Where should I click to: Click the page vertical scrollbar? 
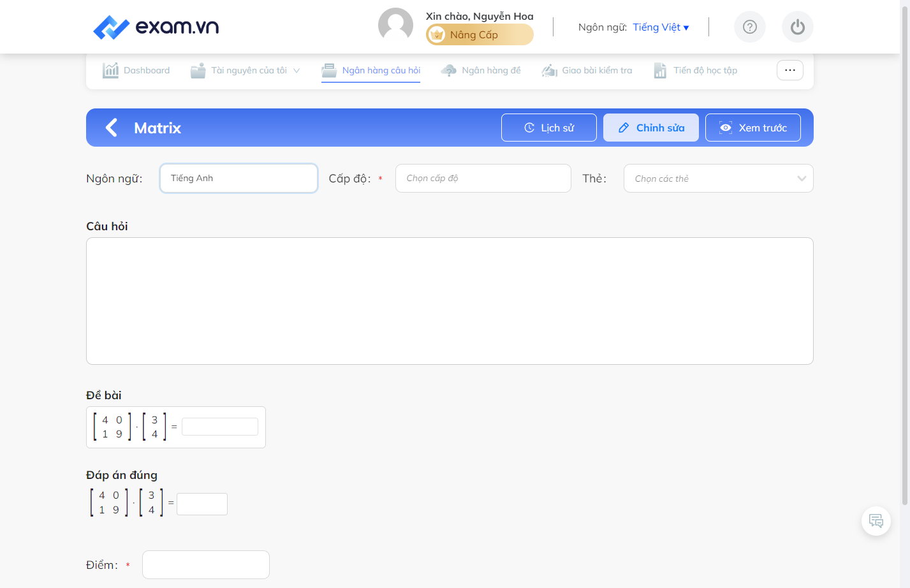[904, 255]
